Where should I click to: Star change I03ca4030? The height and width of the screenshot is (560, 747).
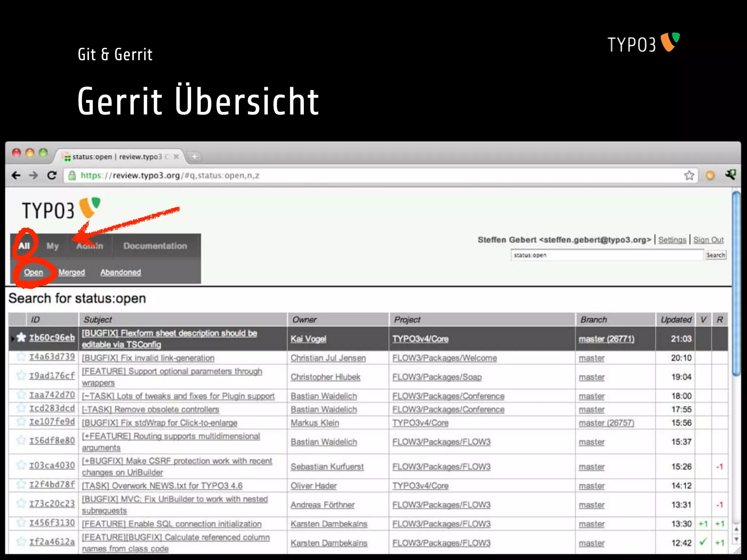[22, 465]
